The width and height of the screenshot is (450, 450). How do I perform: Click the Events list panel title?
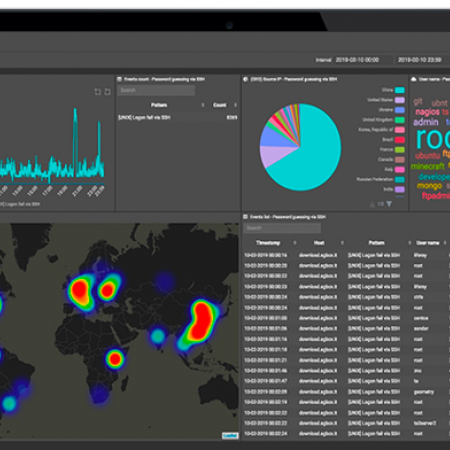[x=288, y=217]
